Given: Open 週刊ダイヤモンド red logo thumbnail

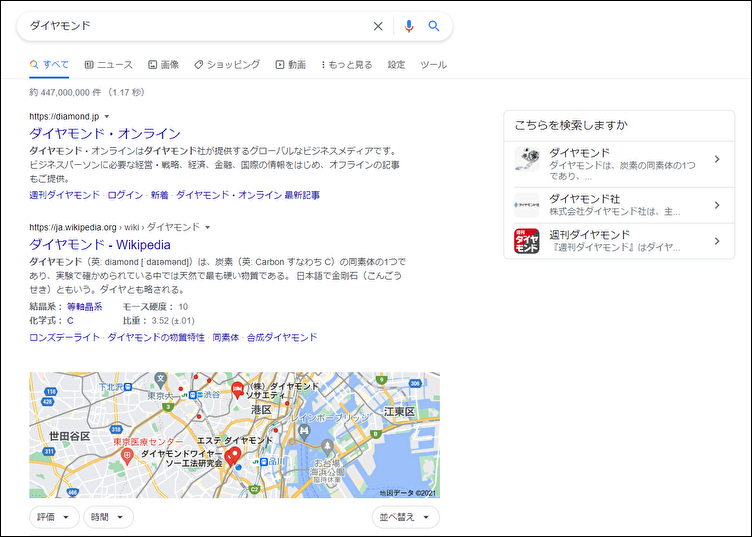Looking at the screenshot, I should [x=527, y=241].
